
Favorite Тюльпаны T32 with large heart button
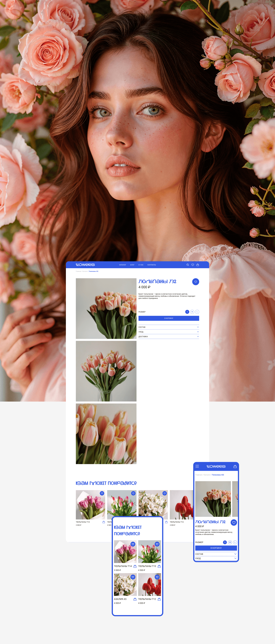coord(196,282)
